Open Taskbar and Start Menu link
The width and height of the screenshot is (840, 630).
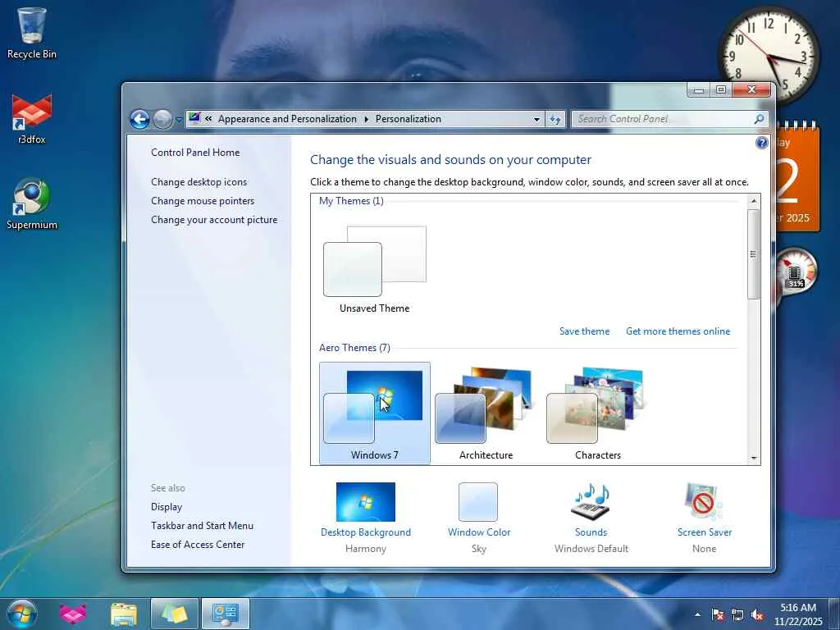point(202,526)
